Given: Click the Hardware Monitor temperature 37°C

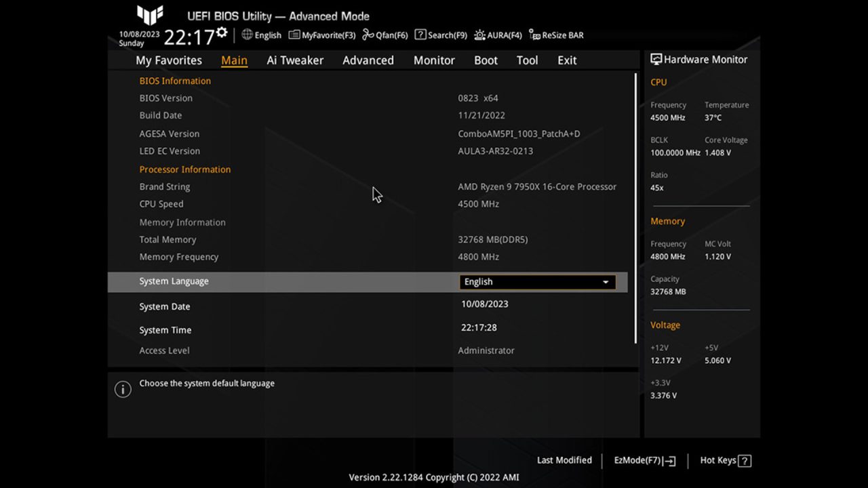Looking at the screenshot, I should tap(713, 118).
